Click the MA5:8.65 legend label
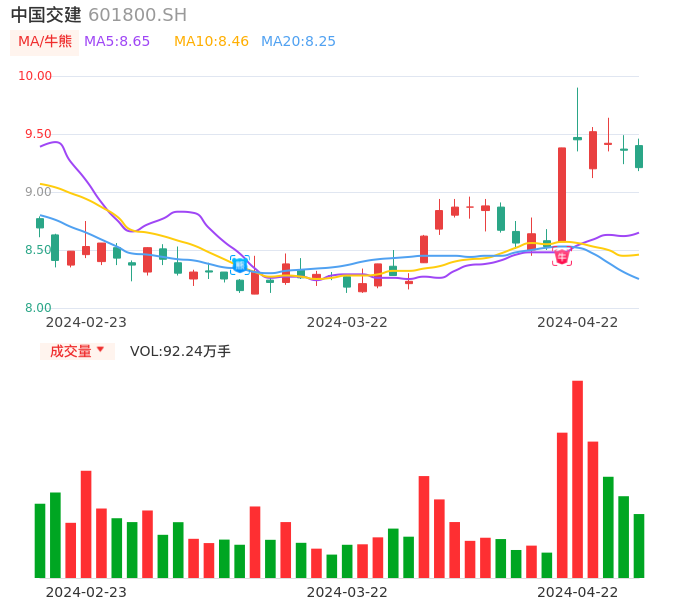 pos(117,42)
